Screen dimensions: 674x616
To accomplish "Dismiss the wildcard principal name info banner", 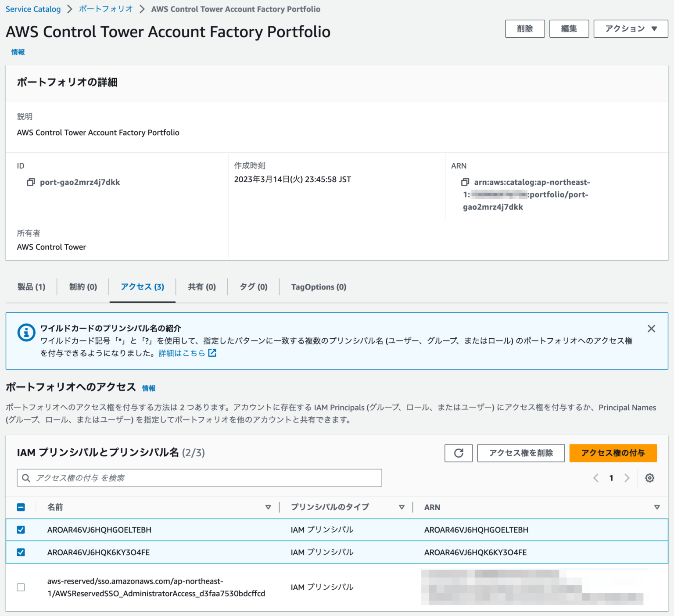I will coord(651,329).
